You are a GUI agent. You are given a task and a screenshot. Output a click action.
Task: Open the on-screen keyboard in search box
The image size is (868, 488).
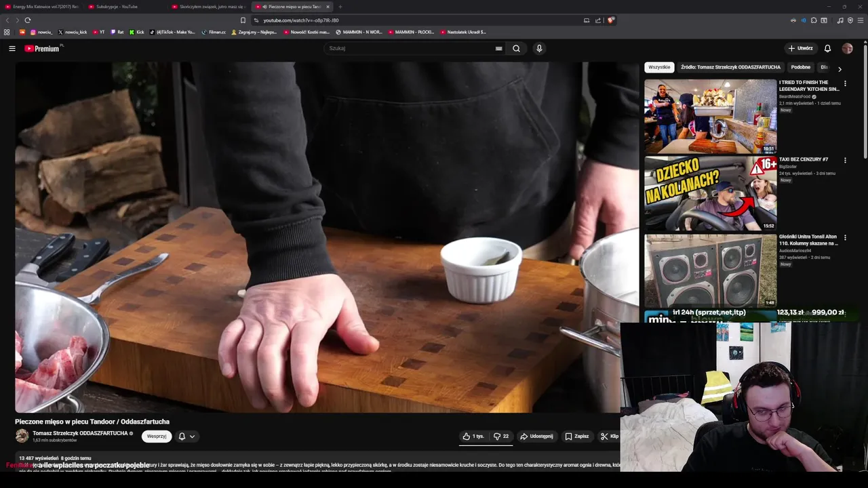click(x=498, y=48)
